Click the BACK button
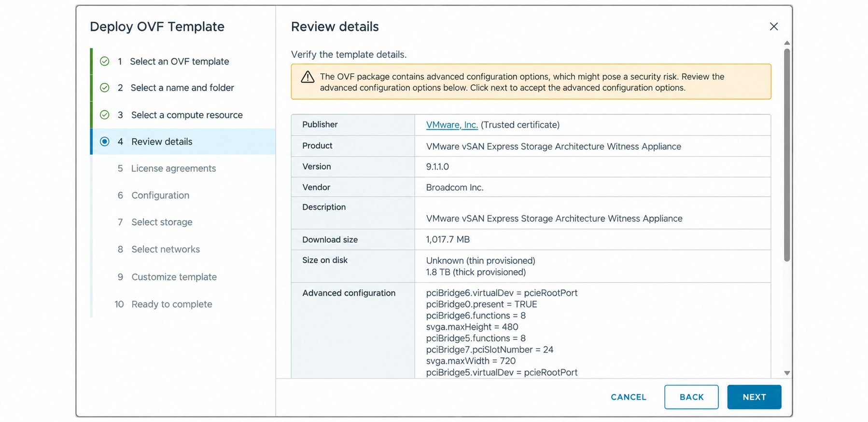The image size is (868, 422). [691, 397]
